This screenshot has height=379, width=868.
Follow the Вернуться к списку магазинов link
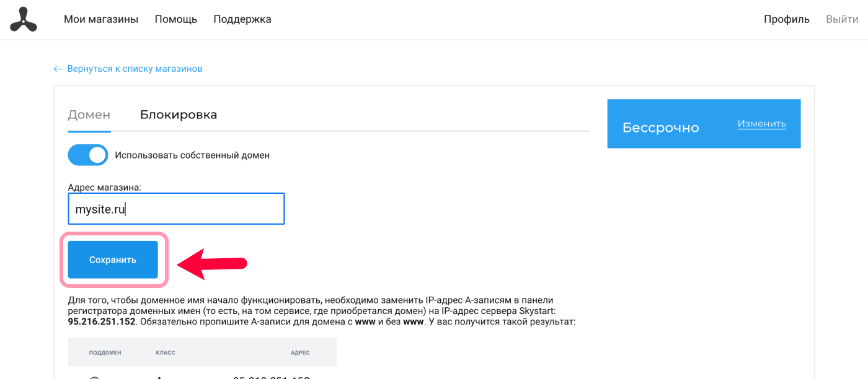135,69
